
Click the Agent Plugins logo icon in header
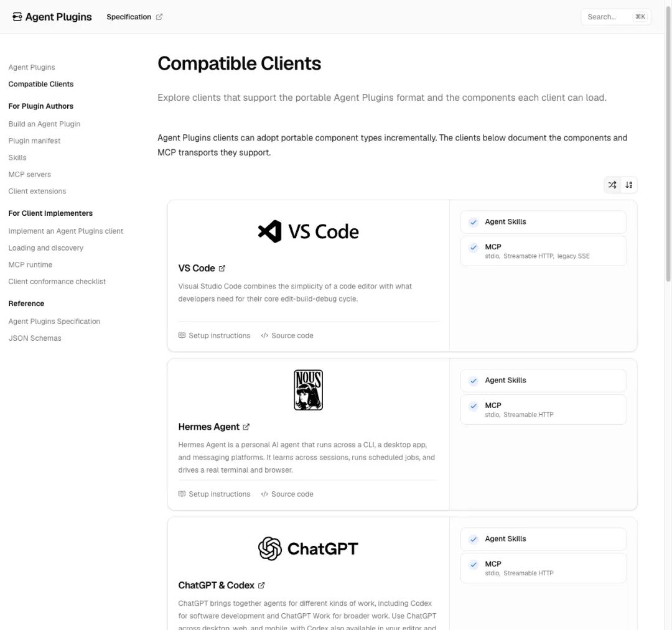pos(17,17)
